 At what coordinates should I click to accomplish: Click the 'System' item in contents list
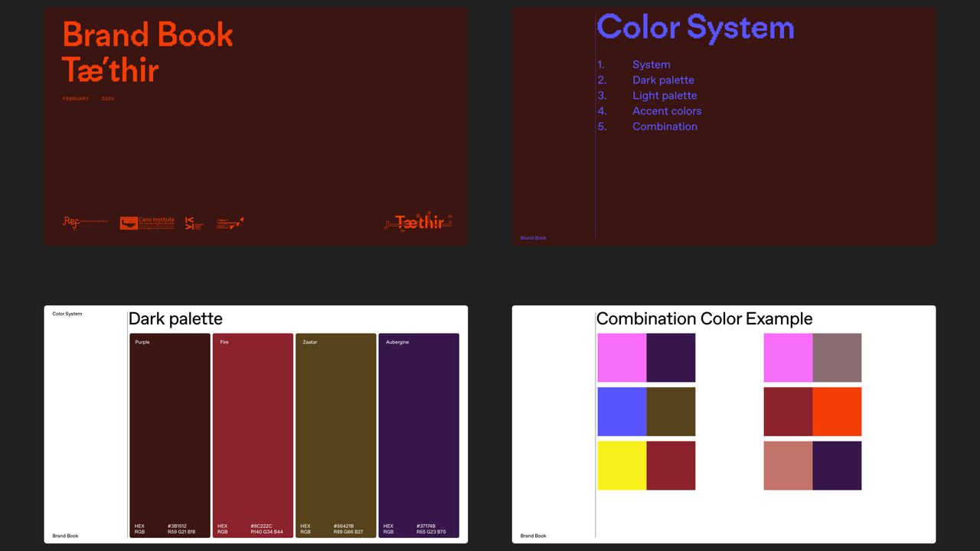651,65
